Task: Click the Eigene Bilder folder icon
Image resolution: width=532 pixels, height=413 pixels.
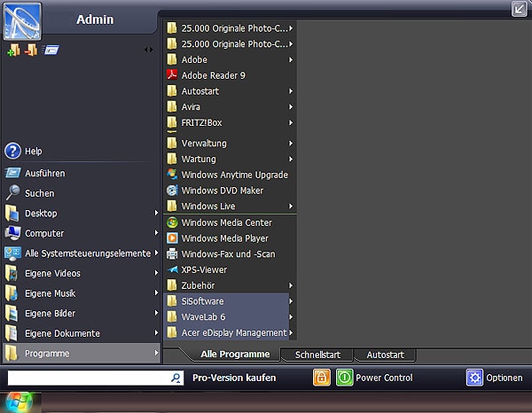Action: pos(12,314)
